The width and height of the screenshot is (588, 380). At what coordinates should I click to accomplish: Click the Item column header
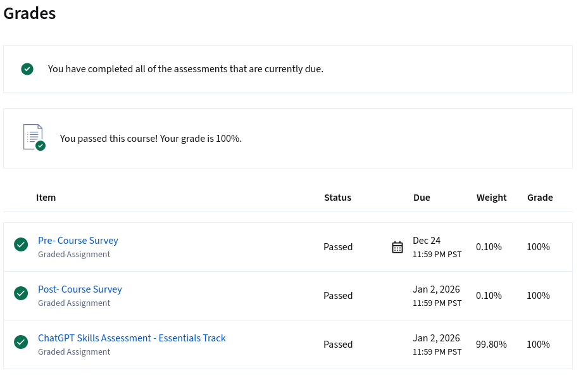(x=46, y=198)
